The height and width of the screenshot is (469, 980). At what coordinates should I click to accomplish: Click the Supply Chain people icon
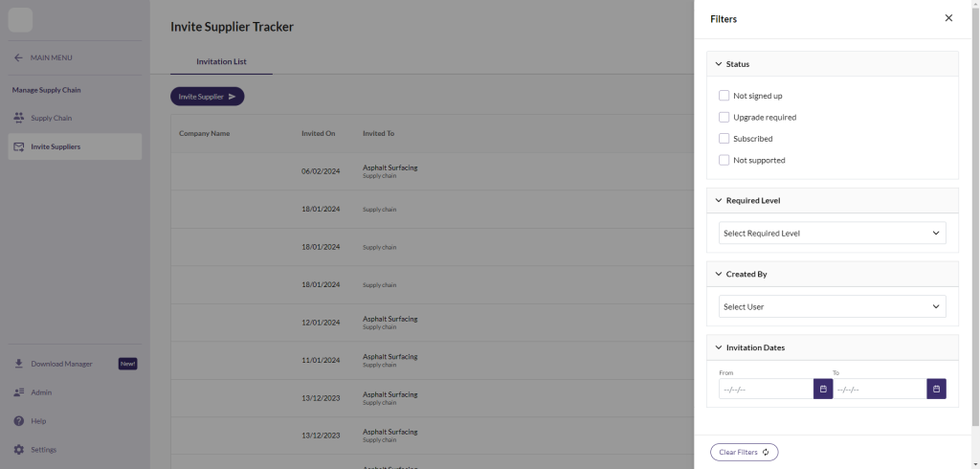20,118
